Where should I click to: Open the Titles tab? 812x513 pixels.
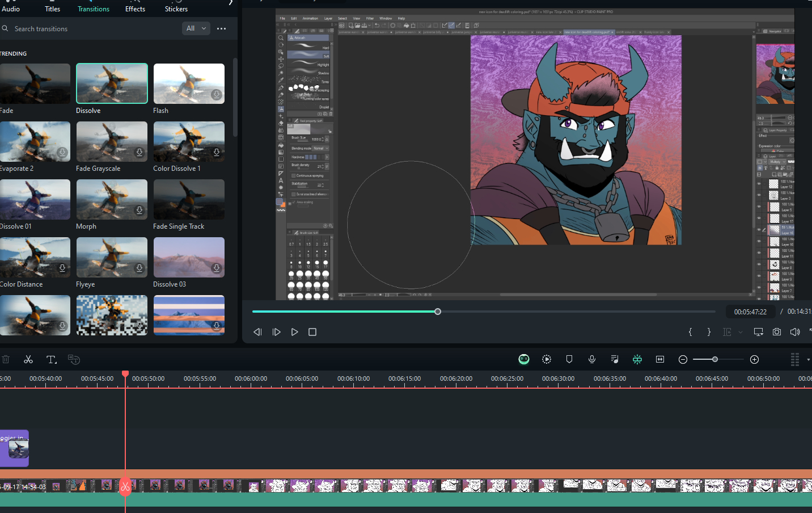(x=52, y=9)
